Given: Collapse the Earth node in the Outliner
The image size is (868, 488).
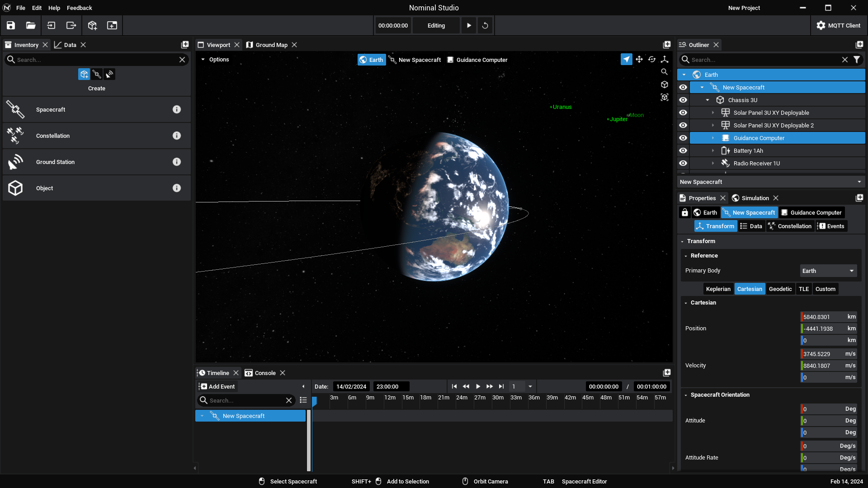Looking at the screenshot, I should tap(684, 75).
